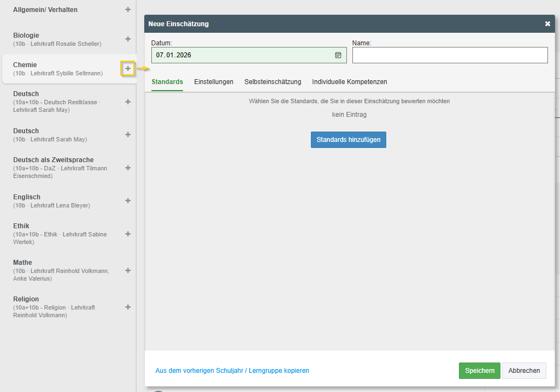
Task: Click highlighted plus icon beside Chemie
Action: coord(128,68)
